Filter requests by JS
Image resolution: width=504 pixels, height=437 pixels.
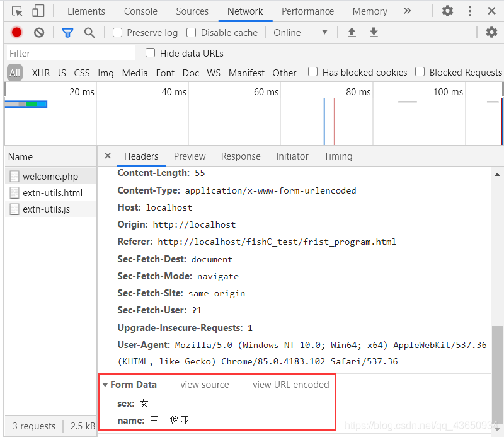62,73
